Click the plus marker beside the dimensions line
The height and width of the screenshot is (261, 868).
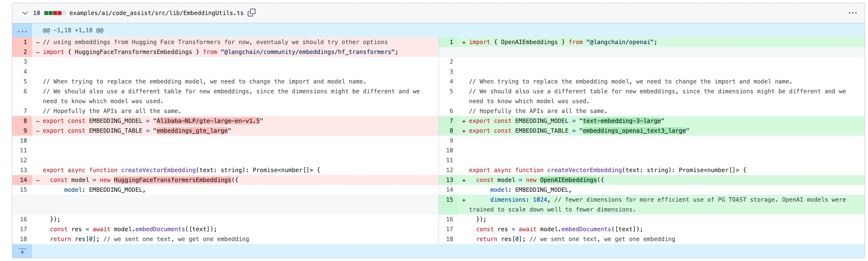point(464,200)
